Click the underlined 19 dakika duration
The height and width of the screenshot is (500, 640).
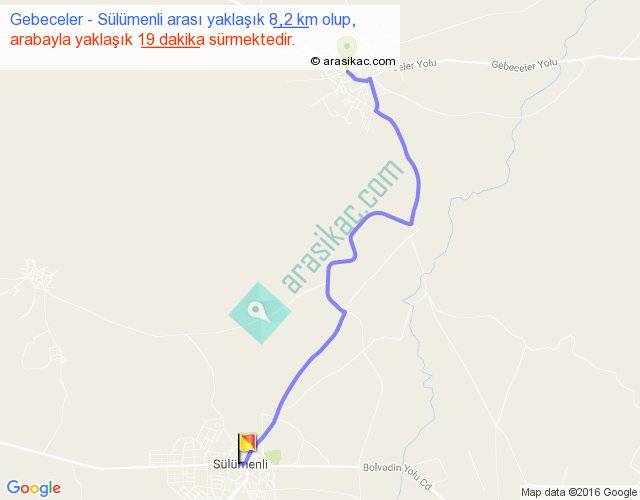(x=171, y=40)
